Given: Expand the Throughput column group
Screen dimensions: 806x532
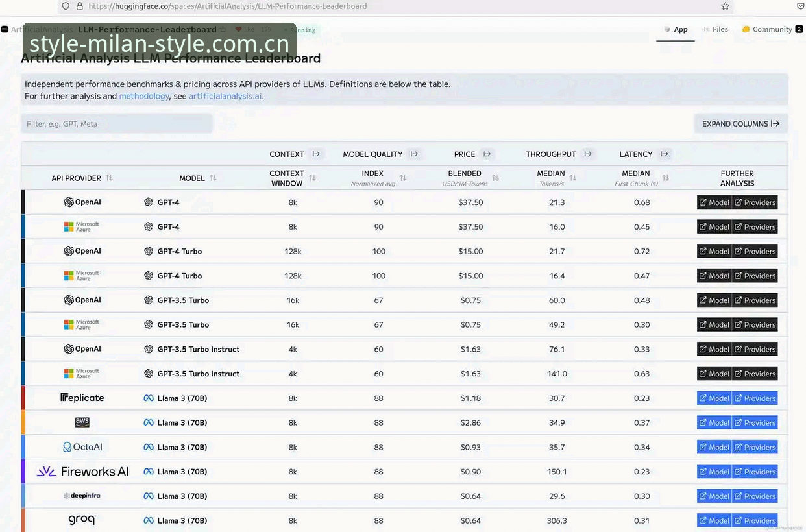Looking at the screenshot, I should click(x=587, y=154).
